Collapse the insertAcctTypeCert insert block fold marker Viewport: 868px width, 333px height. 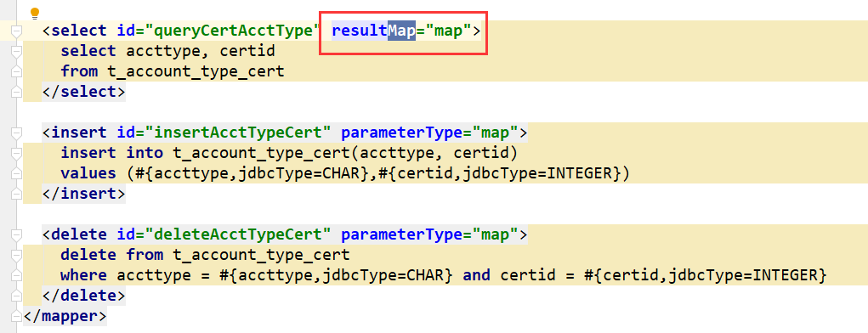pyautogui.click(x=16, y=133)
